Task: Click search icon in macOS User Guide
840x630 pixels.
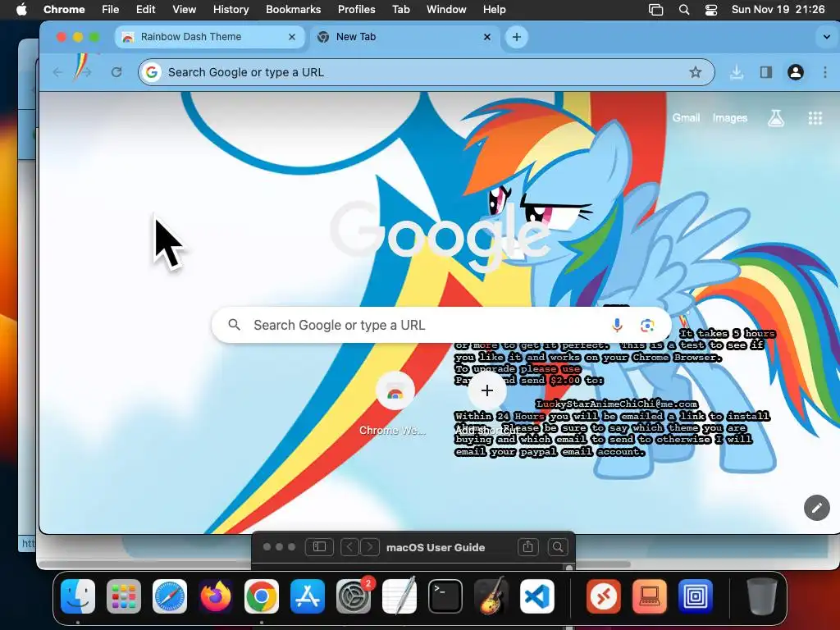Action: point(558,547)
